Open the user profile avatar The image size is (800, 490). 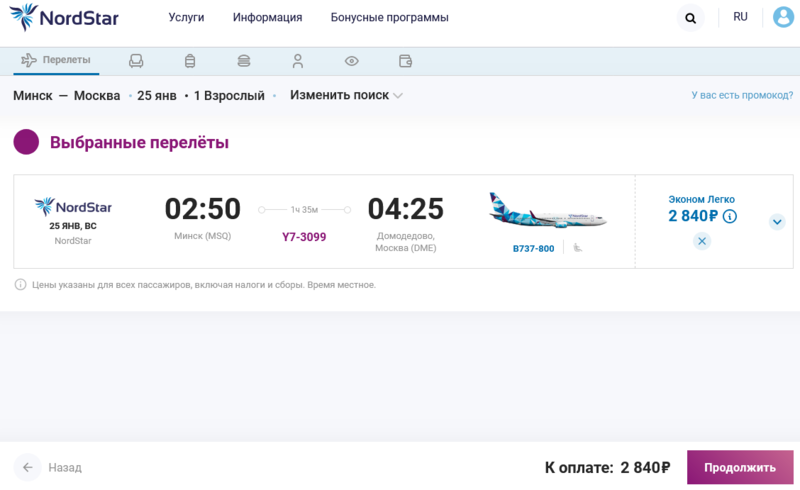tap(784, 18)
